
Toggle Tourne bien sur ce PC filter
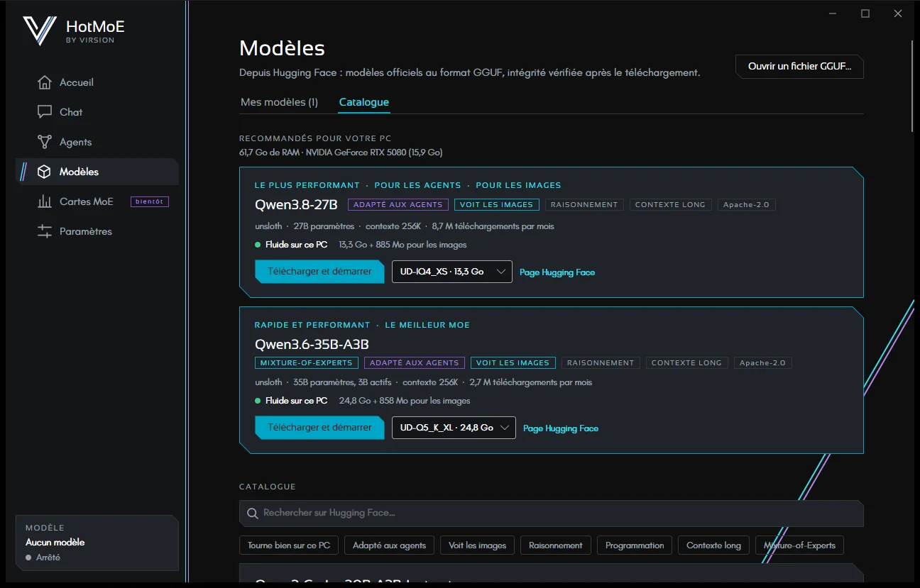[289, 545]
